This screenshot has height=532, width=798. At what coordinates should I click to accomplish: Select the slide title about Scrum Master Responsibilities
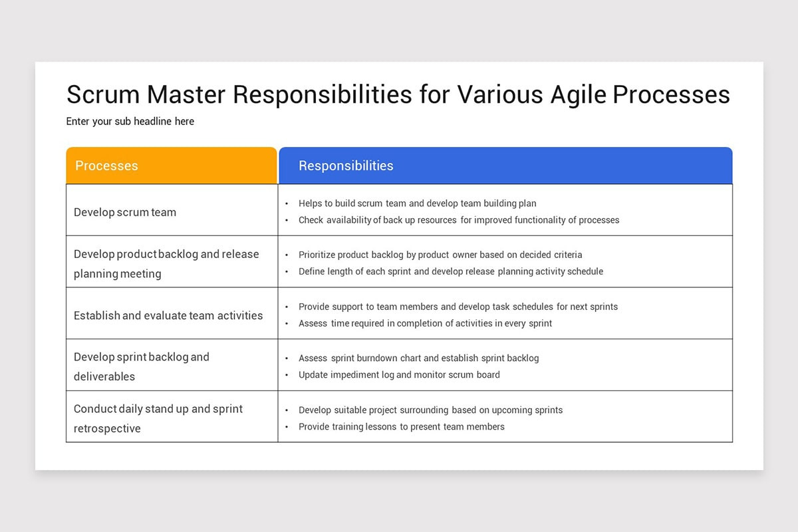[x=398, y=94]
